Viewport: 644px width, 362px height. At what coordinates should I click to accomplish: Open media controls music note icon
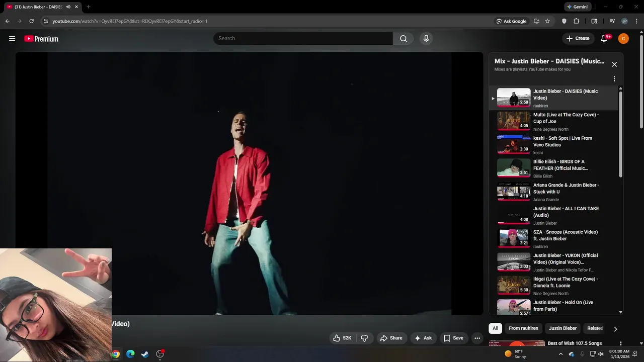[612, 21]
